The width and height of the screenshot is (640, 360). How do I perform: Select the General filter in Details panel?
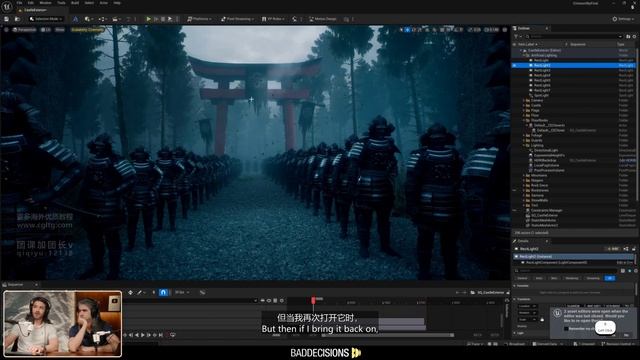pos(522,278)
